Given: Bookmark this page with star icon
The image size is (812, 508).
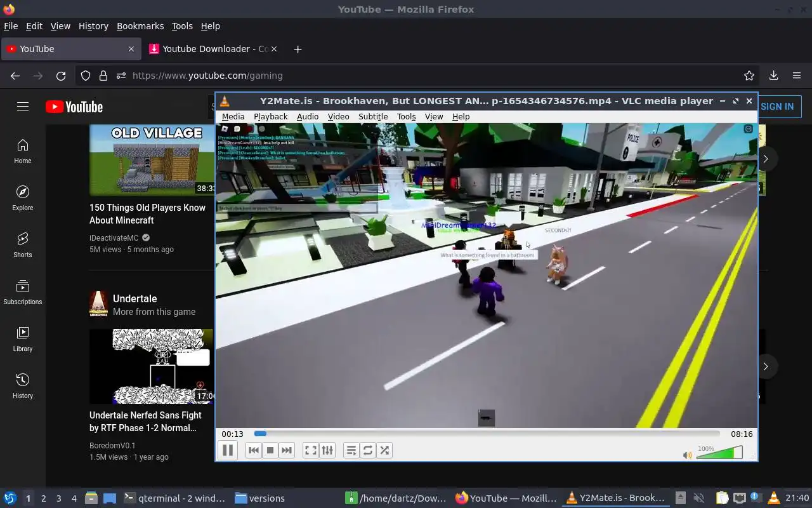Looking at the screenshot, I should tap(749, 76).
